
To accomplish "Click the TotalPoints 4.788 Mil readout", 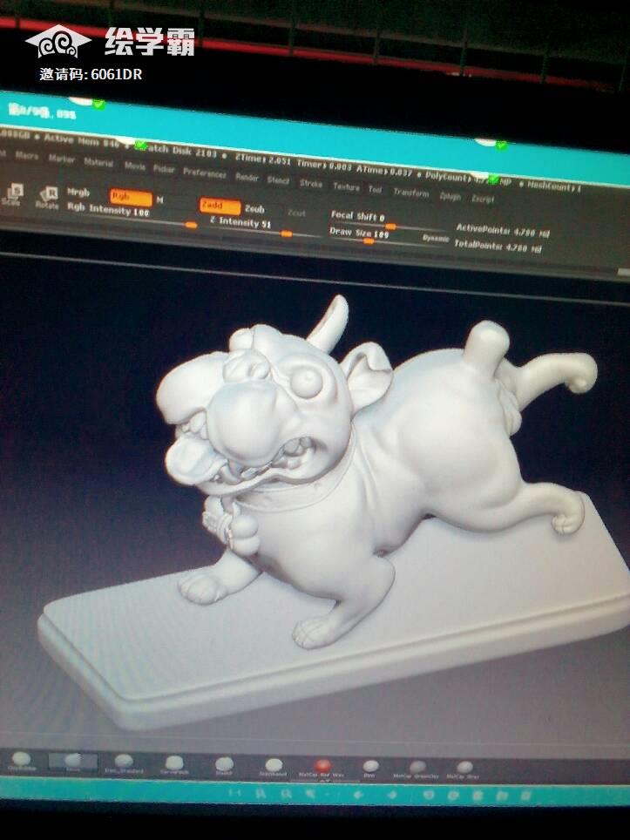I will (x=498, y=247).
